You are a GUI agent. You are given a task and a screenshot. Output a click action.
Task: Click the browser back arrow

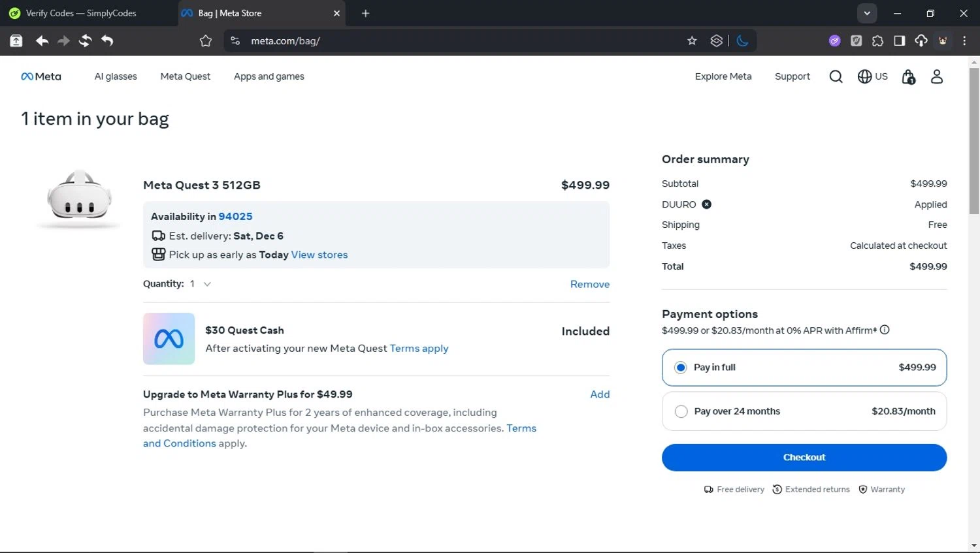42,40
